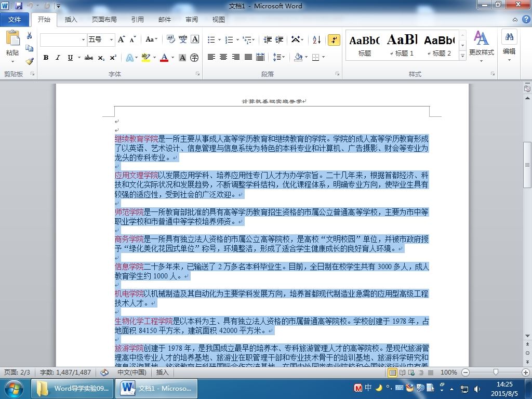Apply the Heading 2 style
This screenshot has height=399, width=532.
439,45
